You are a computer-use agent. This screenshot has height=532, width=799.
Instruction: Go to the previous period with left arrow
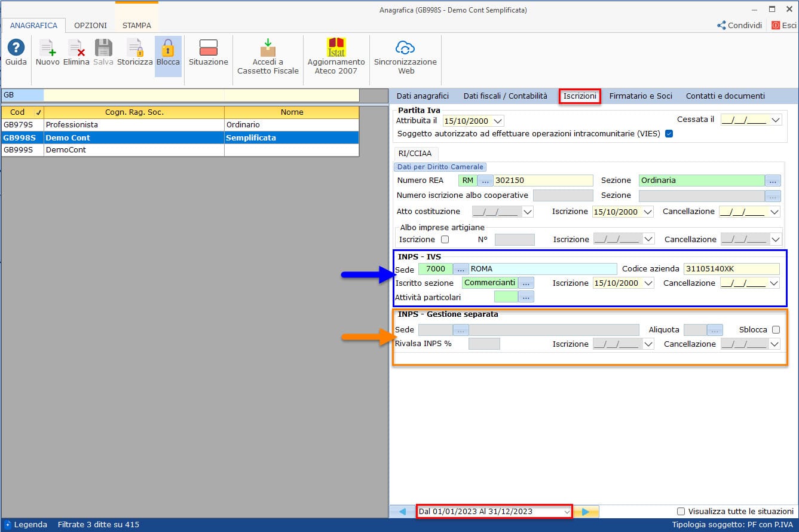(402, 512)
